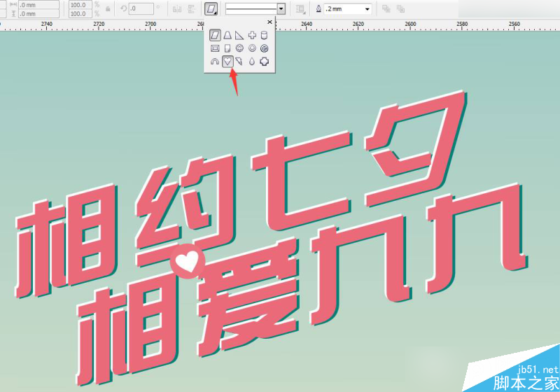
Task: Select the smiley face shape
Action: point(239,48)
